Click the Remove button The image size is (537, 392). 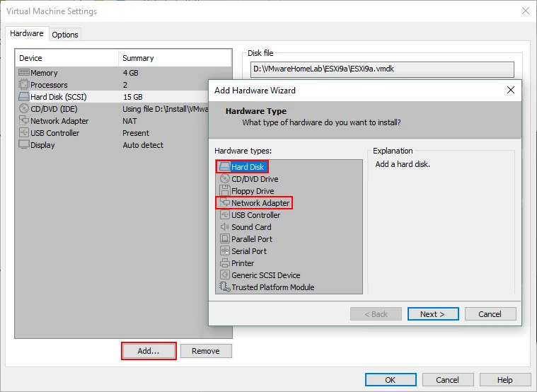206,351
